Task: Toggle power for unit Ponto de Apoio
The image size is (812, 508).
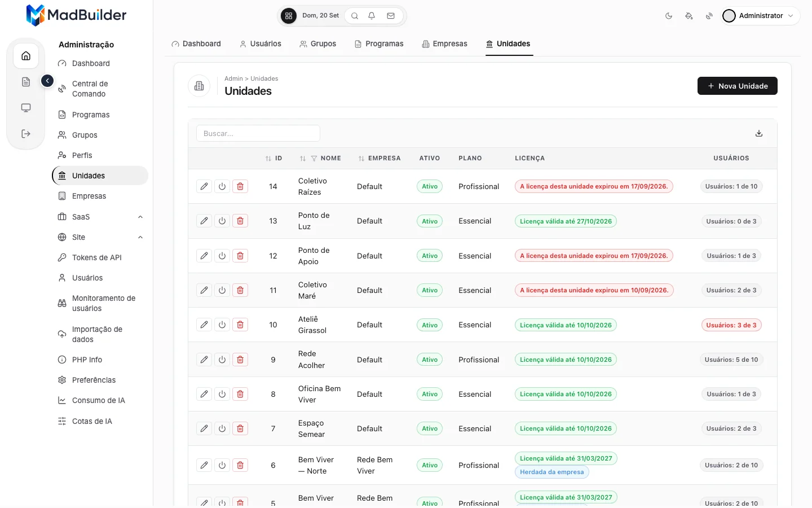Action: coord(222,256)
